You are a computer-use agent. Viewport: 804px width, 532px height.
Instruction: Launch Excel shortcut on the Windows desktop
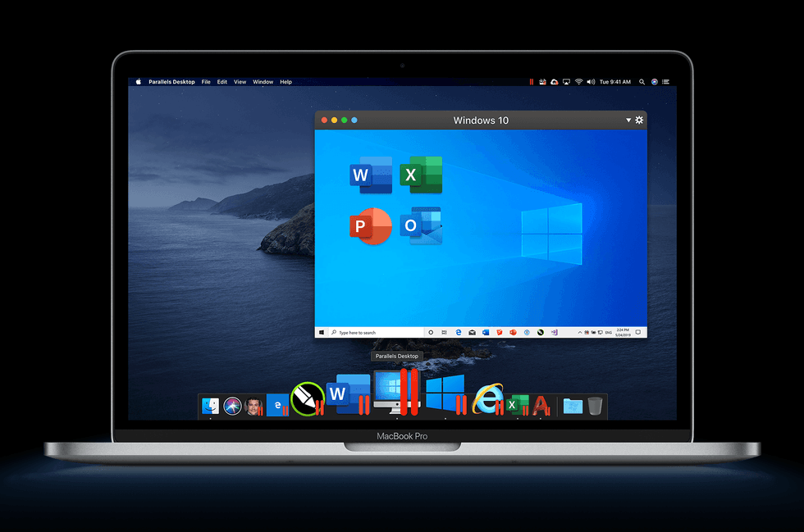coord(421,175)
